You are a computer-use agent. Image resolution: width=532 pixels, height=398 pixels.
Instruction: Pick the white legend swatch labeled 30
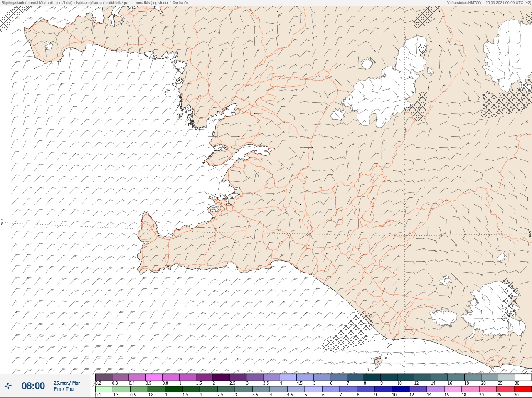pyautogui.click(x=523, y=377)
